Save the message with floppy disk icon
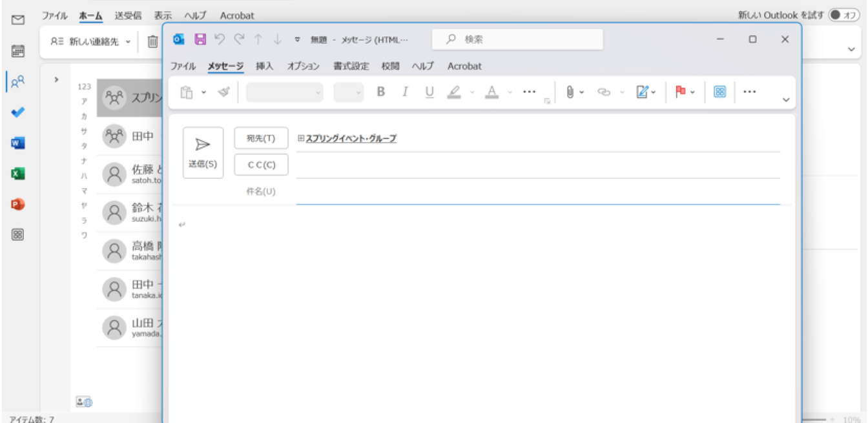The image size is (868, 423). pos(200,39)
